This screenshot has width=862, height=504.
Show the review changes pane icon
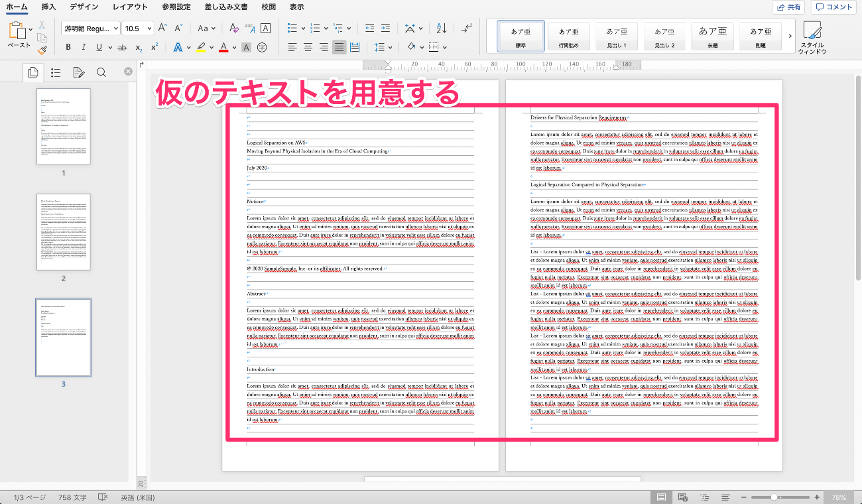pos(78,72)
